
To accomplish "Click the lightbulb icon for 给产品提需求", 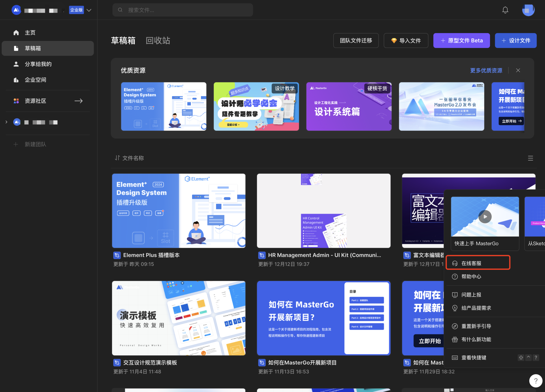I will tap(455, 308).
